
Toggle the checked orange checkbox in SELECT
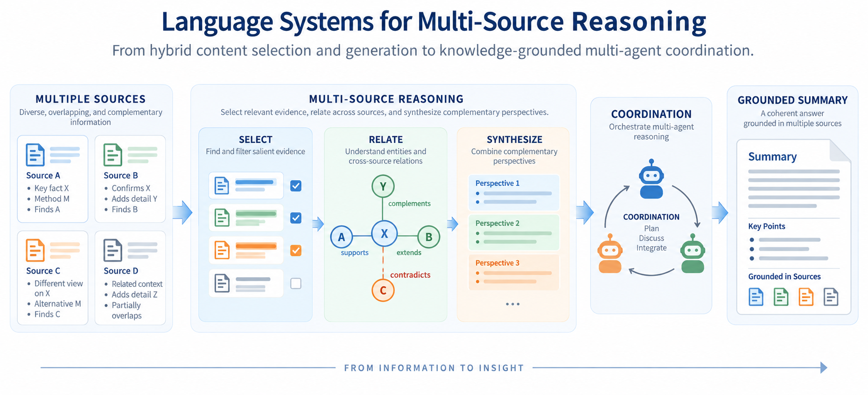click(x=296, y=251)
